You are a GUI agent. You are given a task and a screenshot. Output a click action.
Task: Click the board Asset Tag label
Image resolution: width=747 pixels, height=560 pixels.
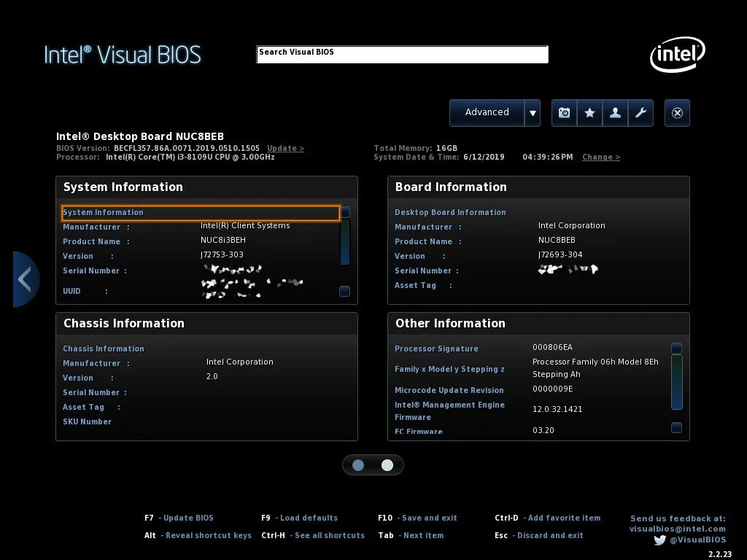tap(415, 285)
